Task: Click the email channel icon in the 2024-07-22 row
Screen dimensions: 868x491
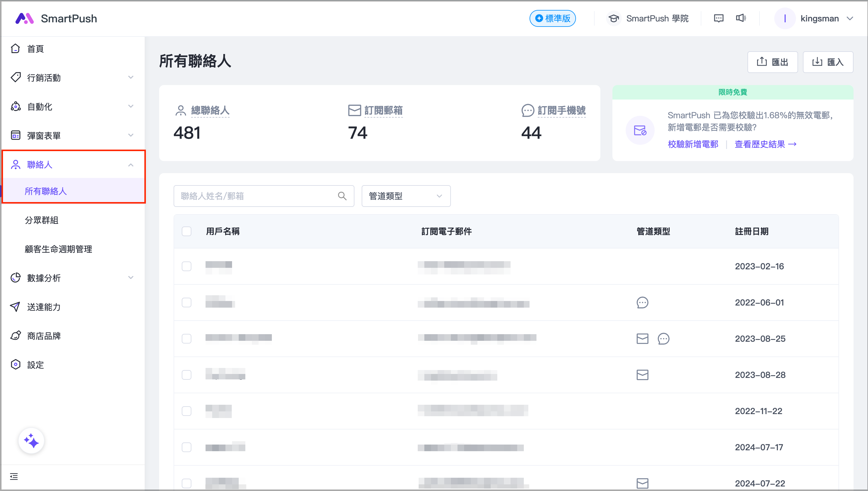Action: (x=642, y=483)
